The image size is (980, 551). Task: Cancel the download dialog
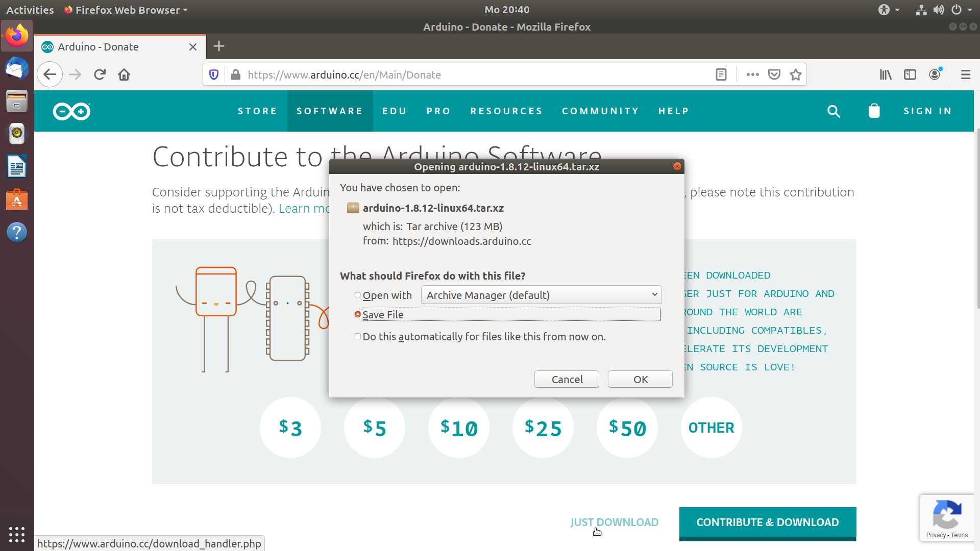point(567,379)
